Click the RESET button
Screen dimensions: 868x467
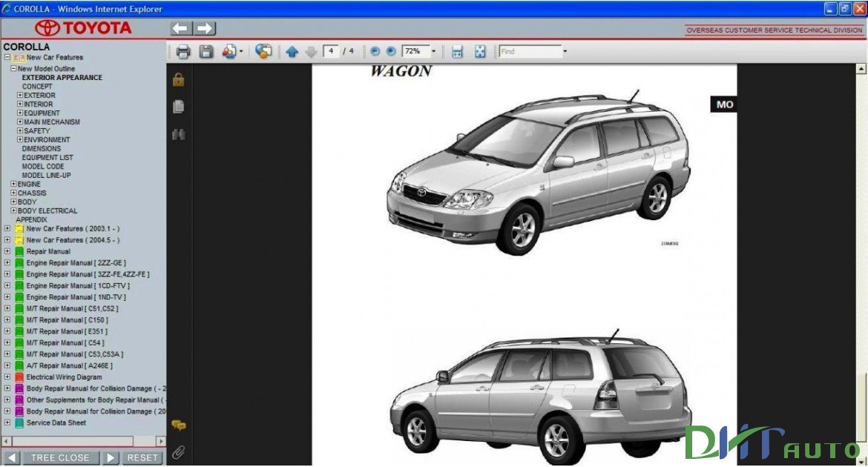point(142,458)
